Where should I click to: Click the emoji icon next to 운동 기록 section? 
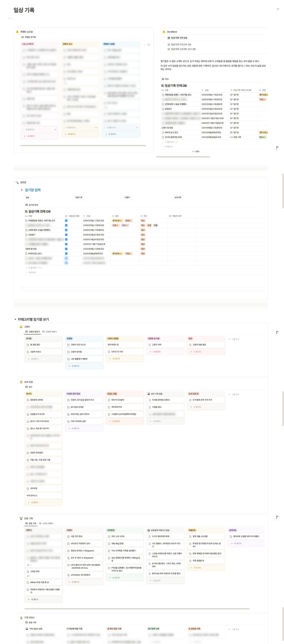click(21, 518)
